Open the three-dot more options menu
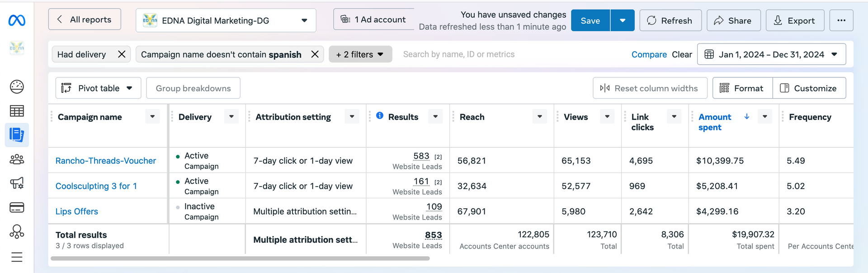The image size is (868, 273). (x=841, y=20)
